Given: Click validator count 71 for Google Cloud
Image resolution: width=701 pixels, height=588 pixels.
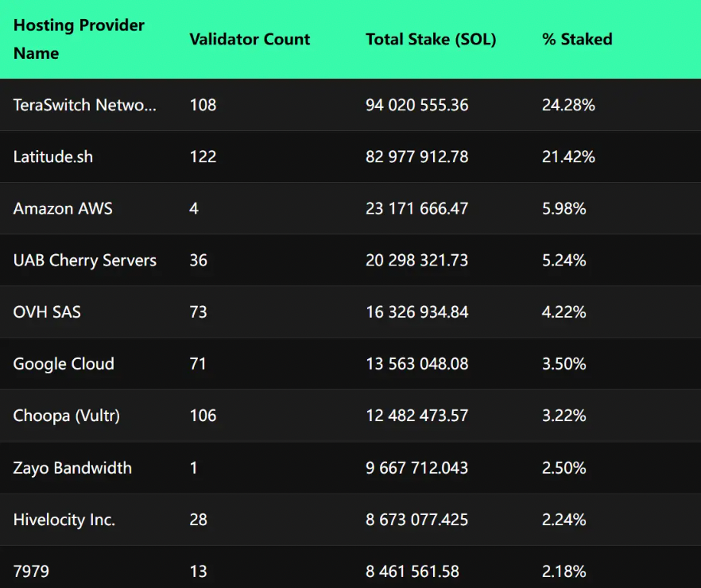Looking at the screenshot, I should pyautogui.click(x=198, y=364).
